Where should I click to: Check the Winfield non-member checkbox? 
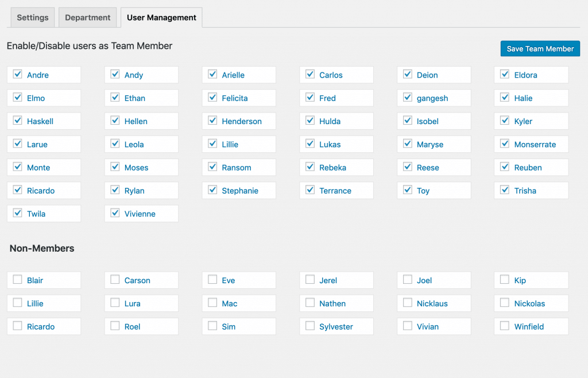(505, 326)
